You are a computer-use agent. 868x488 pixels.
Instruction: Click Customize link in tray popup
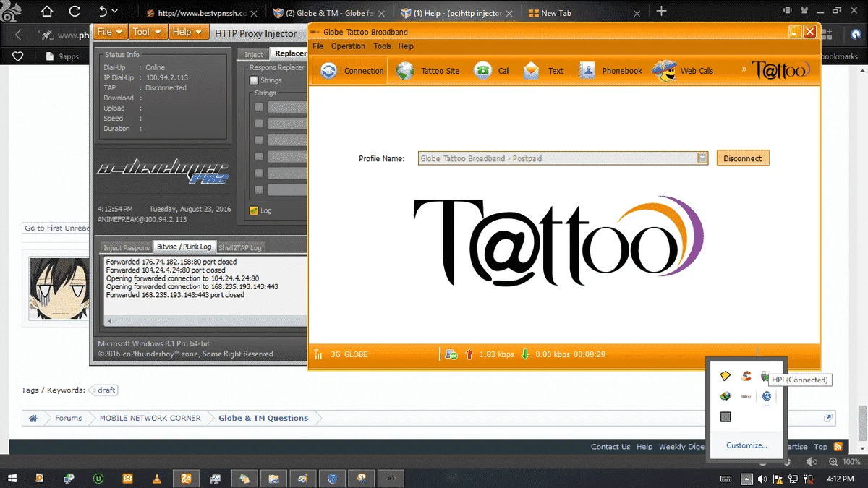click(746, 445)
